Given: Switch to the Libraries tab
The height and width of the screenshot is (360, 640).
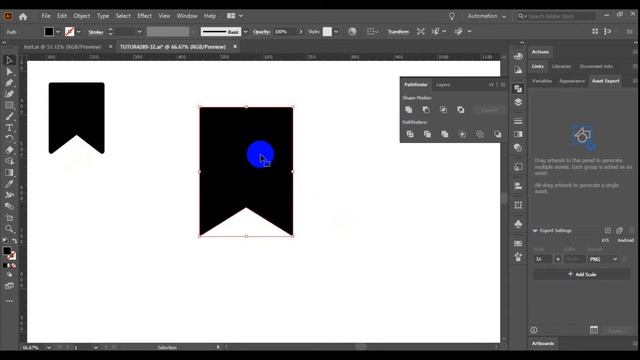Looking at the screenshot, I should (561, 67).
